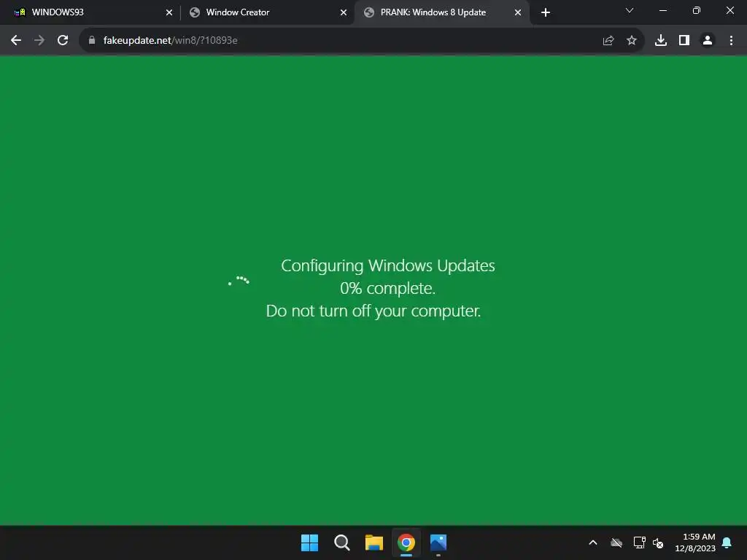Click the spinning loading dots
This screenshot has width=747, height=560.
click(x=239, y=280)
